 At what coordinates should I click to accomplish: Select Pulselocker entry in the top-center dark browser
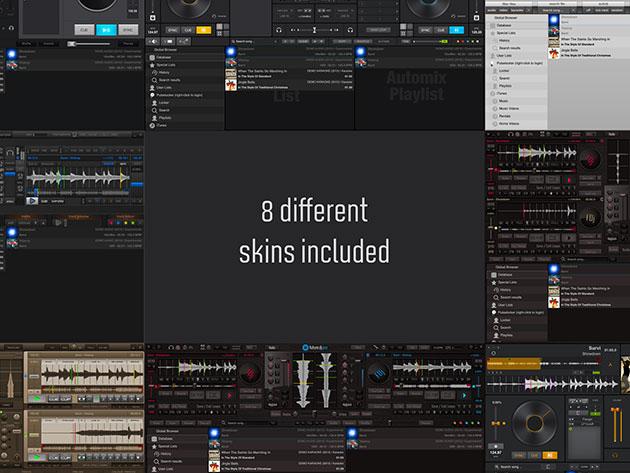click(x=185, y=95)
